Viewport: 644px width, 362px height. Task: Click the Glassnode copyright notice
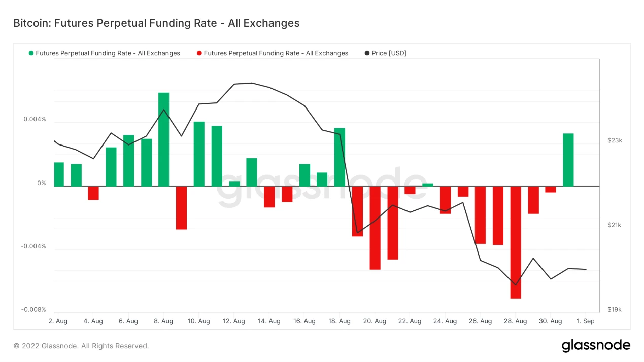[81, 346]
